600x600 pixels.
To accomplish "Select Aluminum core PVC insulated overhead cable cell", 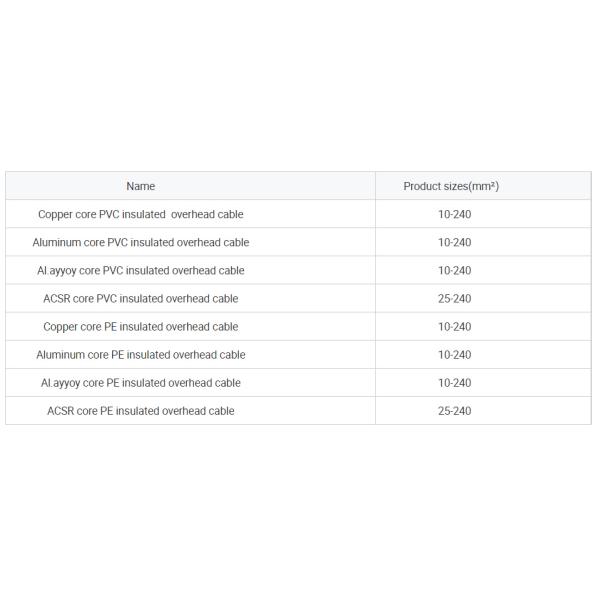I will click(141, 242).
